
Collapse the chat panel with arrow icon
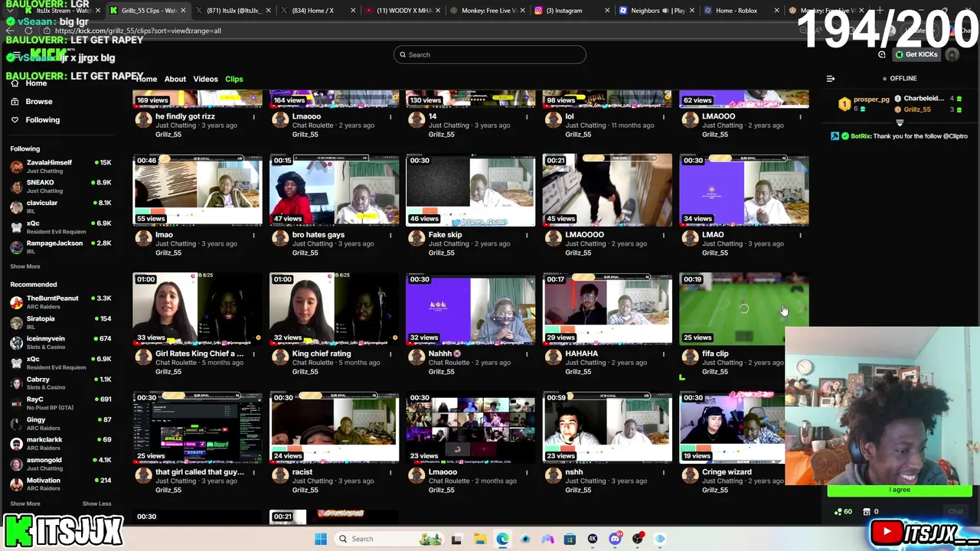831,78
